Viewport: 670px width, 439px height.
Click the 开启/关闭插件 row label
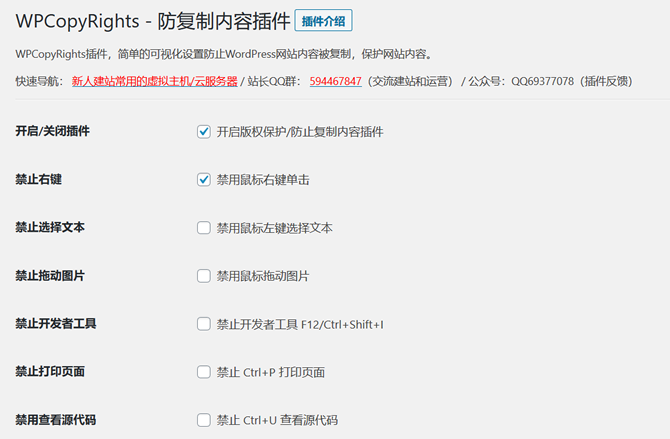pos(53,131)
